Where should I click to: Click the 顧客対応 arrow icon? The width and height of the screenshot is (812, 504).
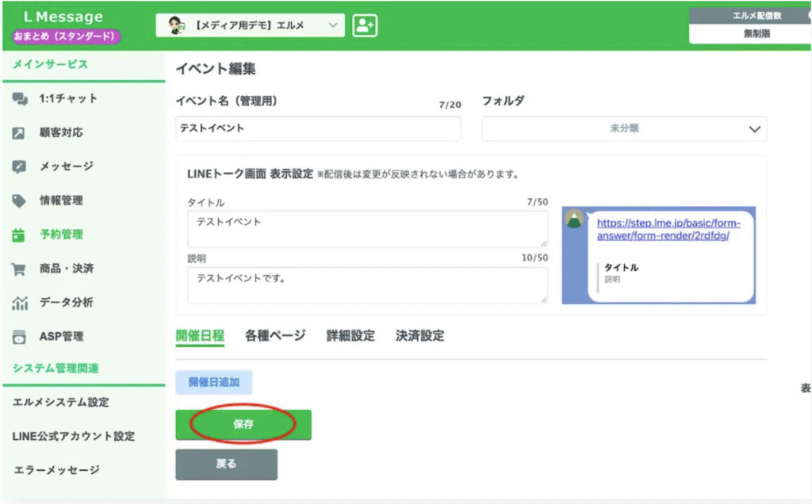coord(19,133)
